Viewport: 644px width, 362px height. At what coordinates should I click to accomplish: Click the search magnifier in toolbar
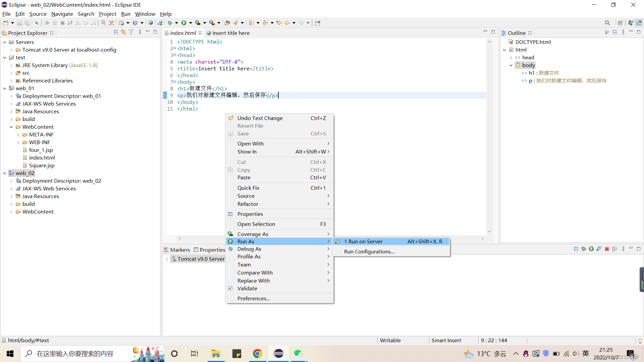coord(607,23)
